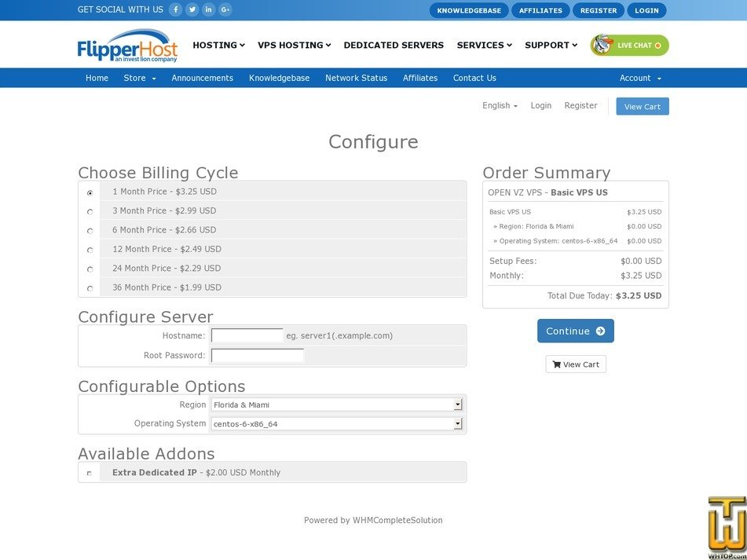The width and height of the screenshot is (747, 560).
Task: Click the FlipperHost logo
Action: pos(126,45)
